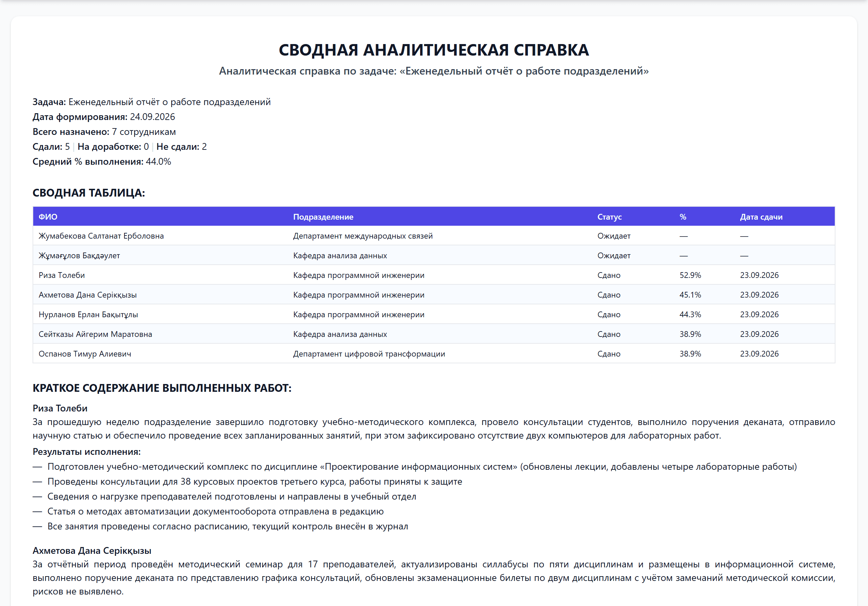The image size is (868, 606).
Task: Click Ожидает status in Жумабекова row
Action: (x=614, y=236)
